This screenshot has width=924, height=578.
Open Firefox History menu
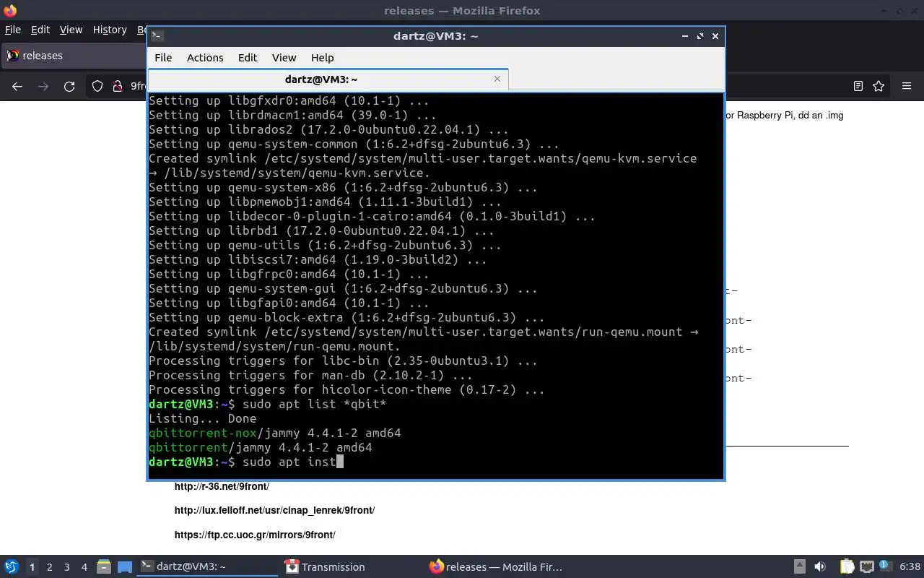(x=110, y=30)
